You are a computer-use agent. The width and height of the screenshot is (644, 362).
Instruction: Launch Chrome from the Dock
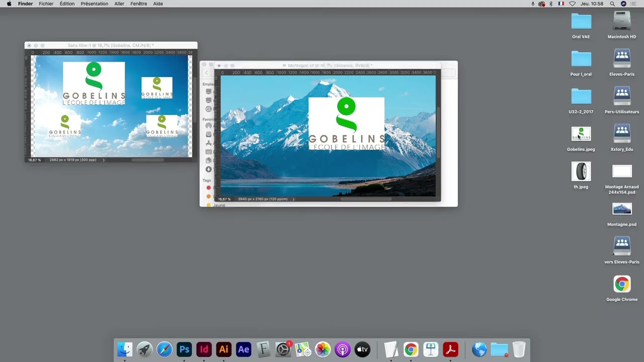[x=411, y=349]
